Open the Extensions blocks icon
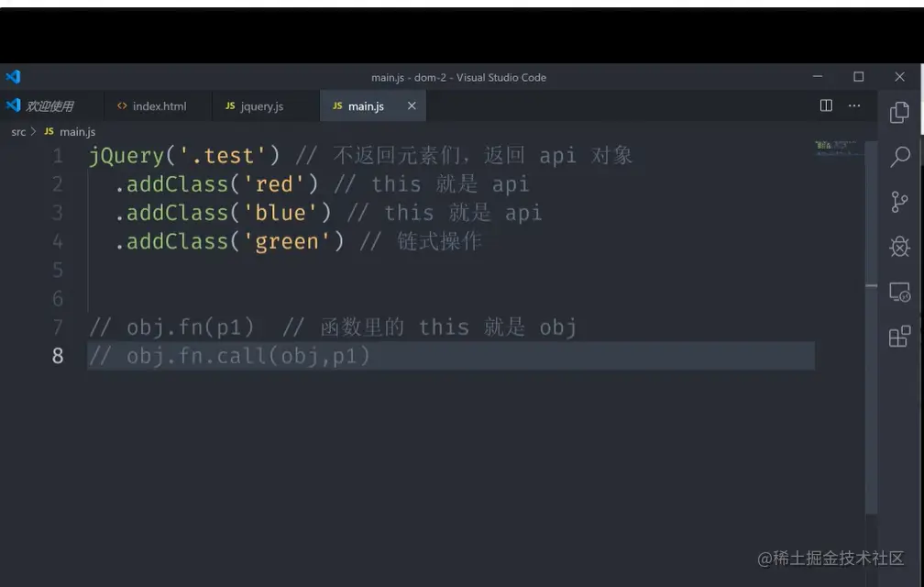This screenshot has height=587, width=924. pyautogui.click(x=900, y=337)
